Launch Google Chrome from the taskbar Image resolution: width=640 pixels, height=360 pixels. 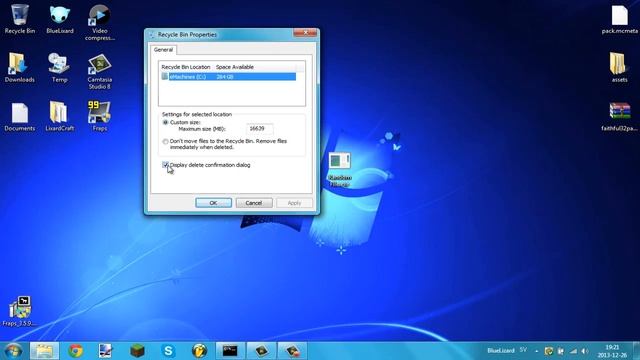point(76,351)
